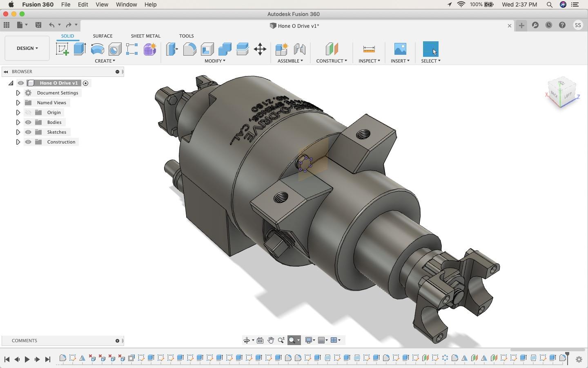Open the CONSTRUCT dropdown menu
This screenshot has width=588, height=368.
[x=332, y=61]
